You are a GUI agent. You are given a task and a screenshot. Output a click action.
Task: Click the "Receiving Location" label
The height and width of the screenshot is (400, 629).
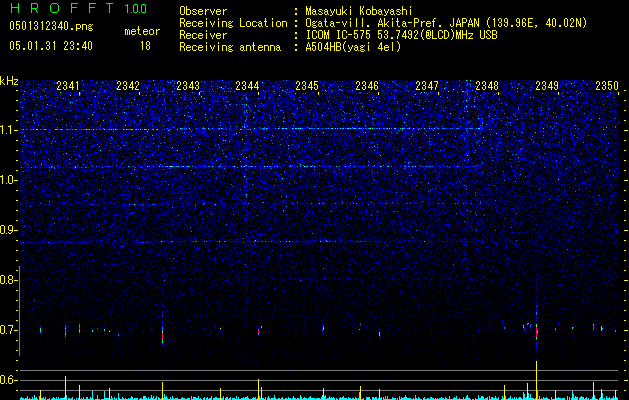233,23
